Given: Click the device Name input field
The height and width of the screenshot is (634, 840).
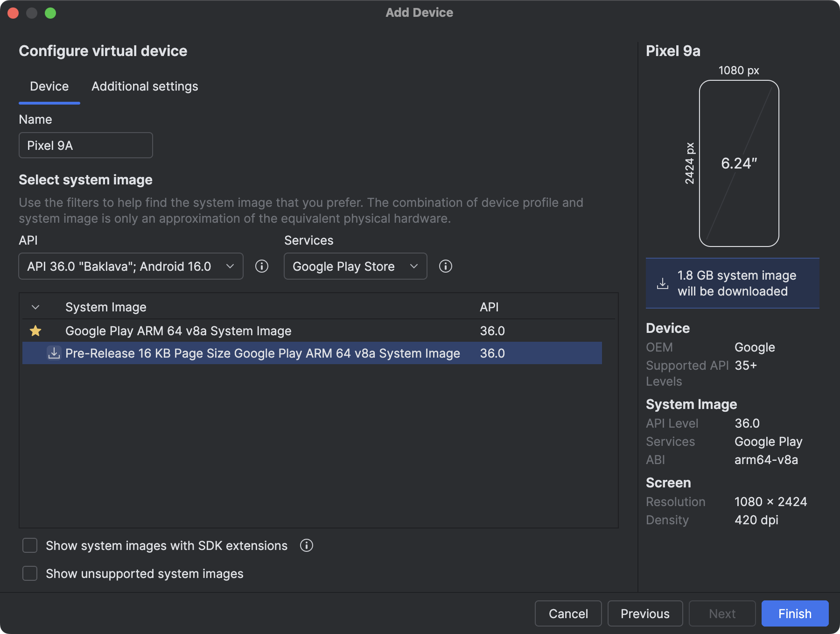Looking at the screenshot, I should tap(86, 145).
